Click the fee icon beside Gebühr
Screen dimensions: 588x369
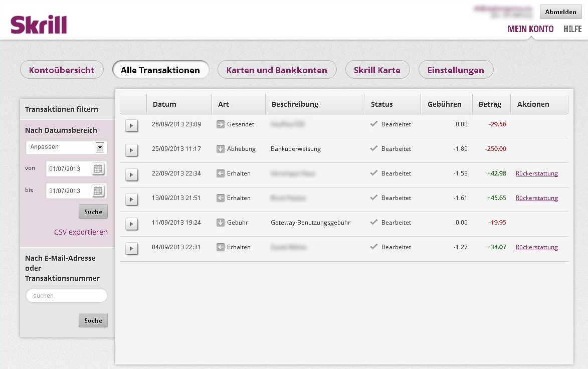pos(221,223)
